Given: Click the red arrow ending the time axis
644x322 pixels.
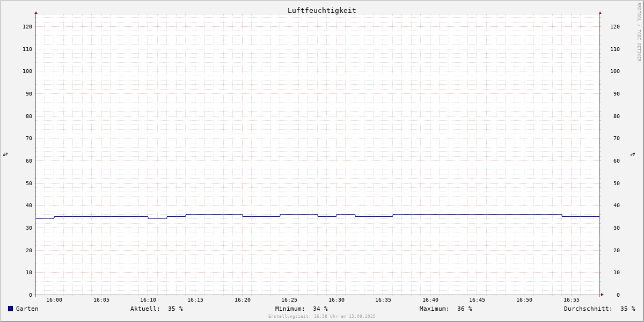Looking at the screenshot, I should click(x=602, y=295).
